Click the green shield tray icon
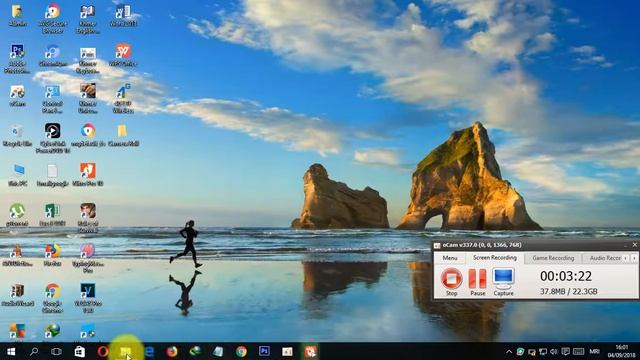 [520, 351]
